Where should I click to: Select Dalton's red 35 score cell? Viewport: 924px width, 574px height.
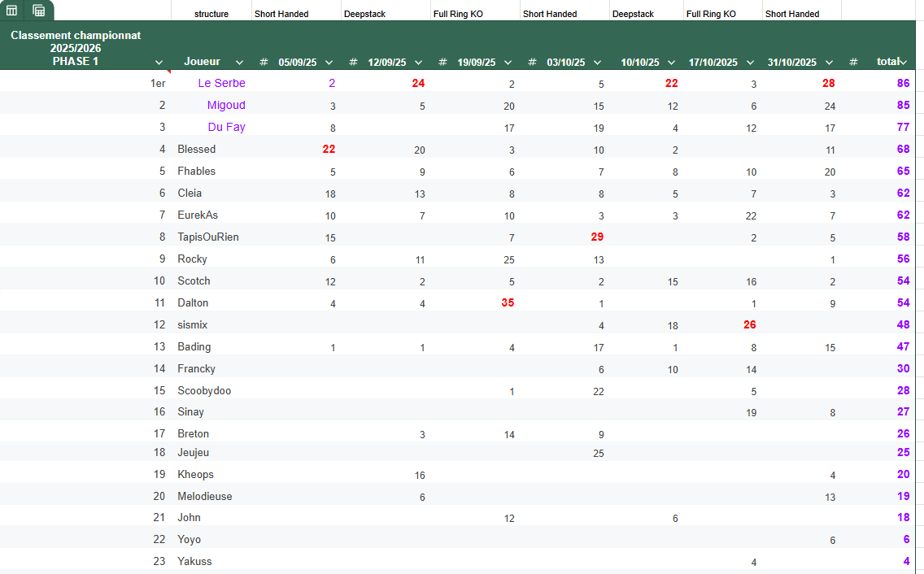click(x=508, y=302)
